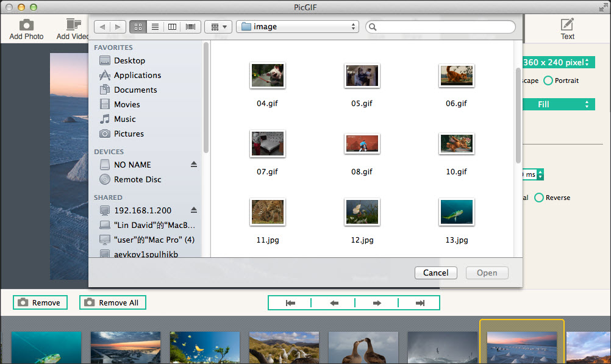The height and width of the screenshot is (364, 611).
Task: Click the file list vertical scrollbar
Action: tap(518, 115)
